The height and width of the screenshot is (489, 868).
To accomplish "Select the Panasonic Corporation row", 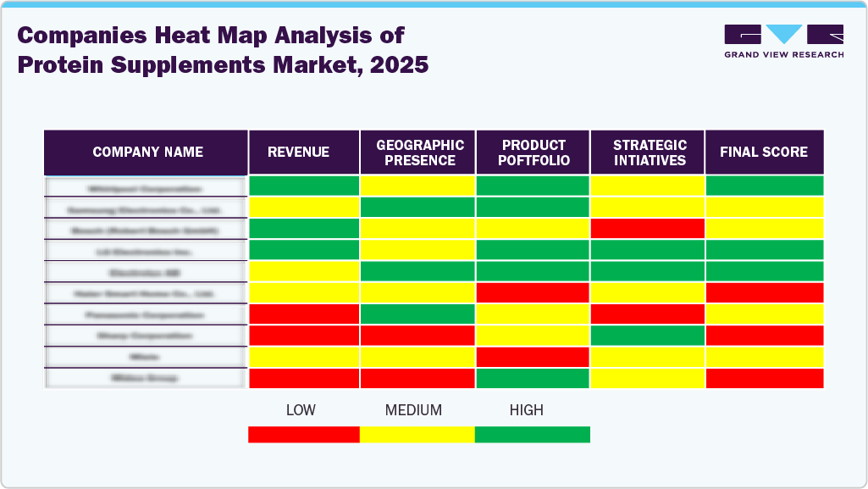I will [147, 314].
